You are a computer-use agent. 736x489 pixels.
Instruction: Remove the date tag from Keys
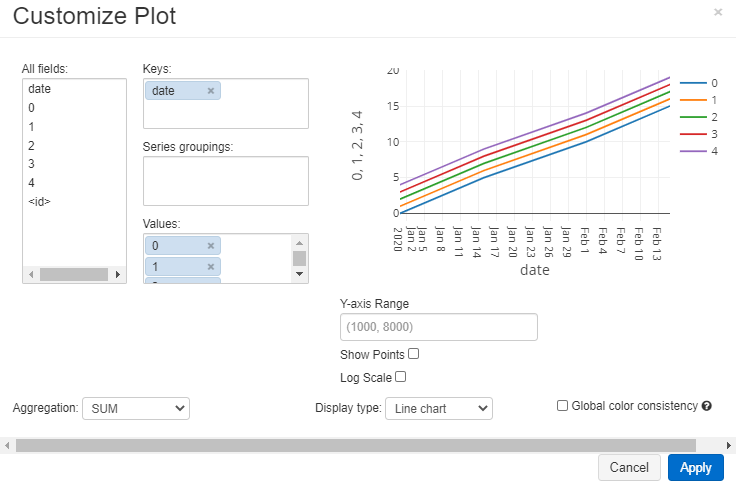coord(211,91)
